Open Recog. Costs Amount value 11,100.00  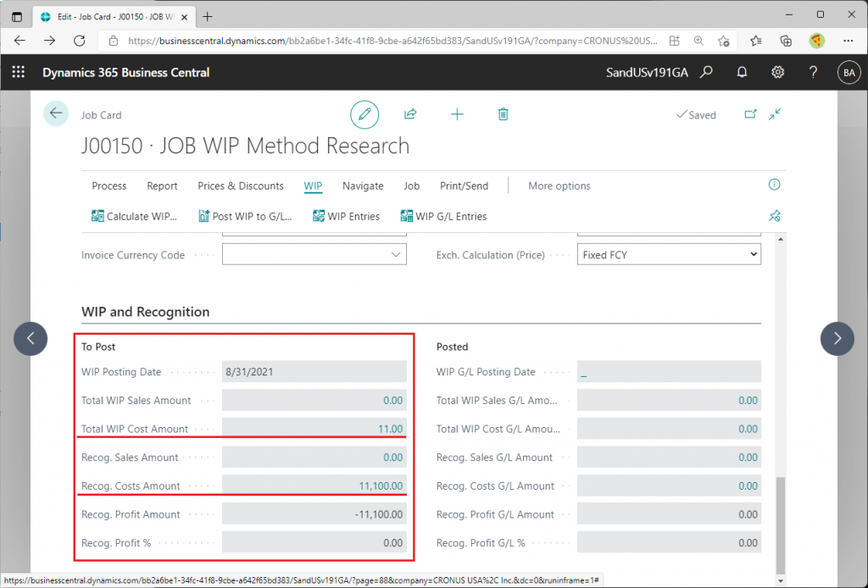click(x=381, y=485)
